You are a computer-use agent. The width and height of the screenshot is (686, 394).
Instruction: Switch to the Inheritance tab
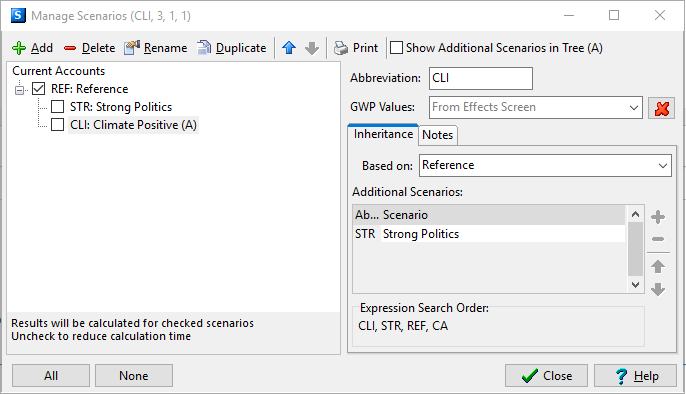[383, 134]
